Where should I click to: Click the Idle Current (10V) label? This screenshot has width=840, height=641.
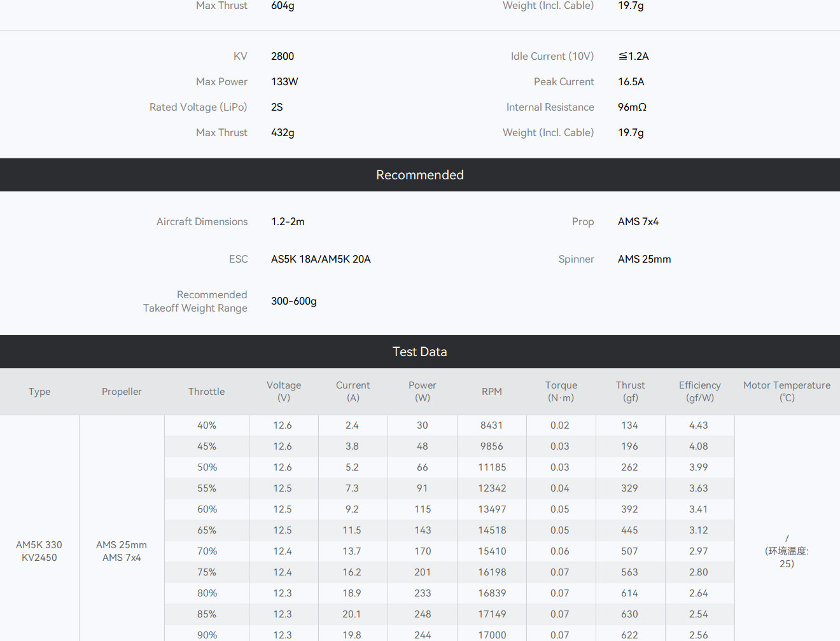[552, 56]
